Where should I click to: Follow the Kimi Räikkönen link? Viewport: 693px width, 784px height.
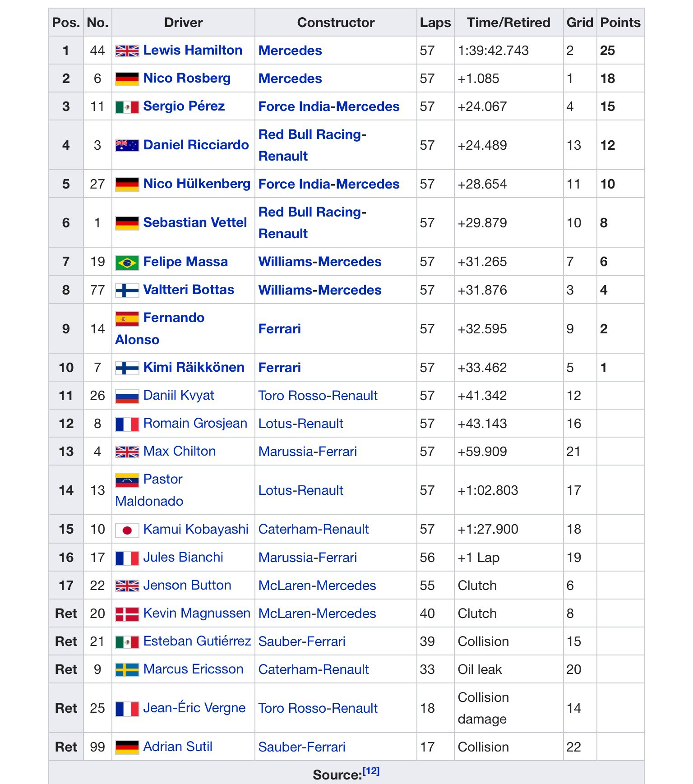tap(194, 367)
